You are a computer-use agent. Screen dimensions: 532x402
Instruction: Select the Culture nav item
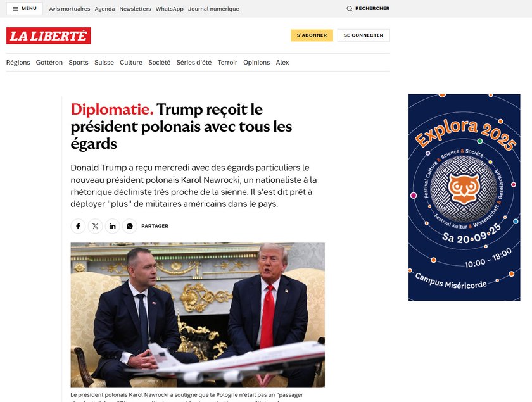tap(131, 63)
